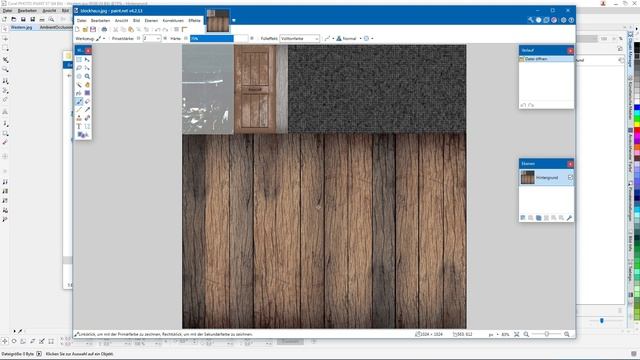Screen dimensions: 640x360
Task: Select the Line/Curve tool
Action: [87, 127]
